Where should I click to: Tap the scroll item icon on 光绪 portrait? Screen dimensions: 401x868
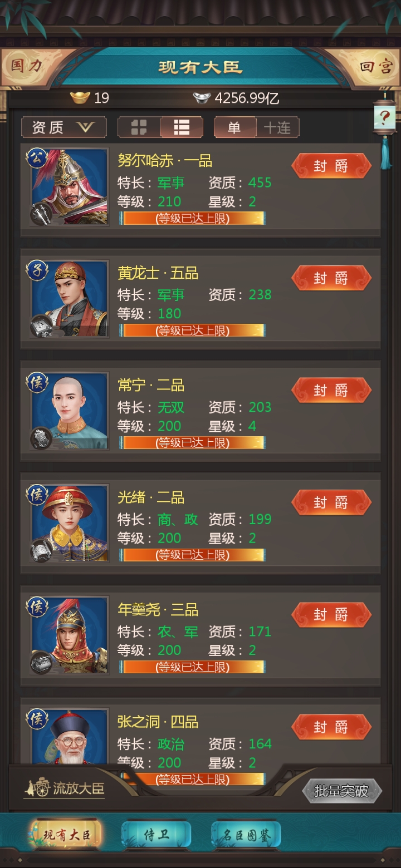[x=41, y=550]
